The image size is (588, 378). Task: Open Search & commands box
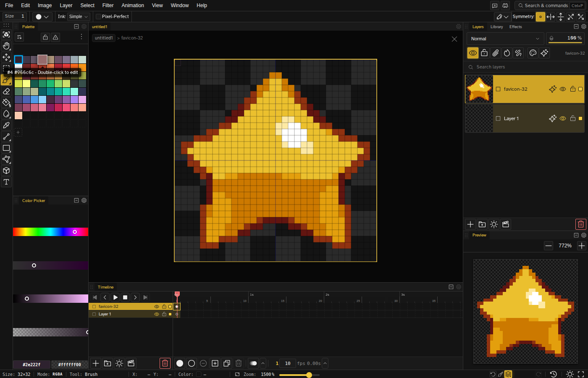(550, 5)
